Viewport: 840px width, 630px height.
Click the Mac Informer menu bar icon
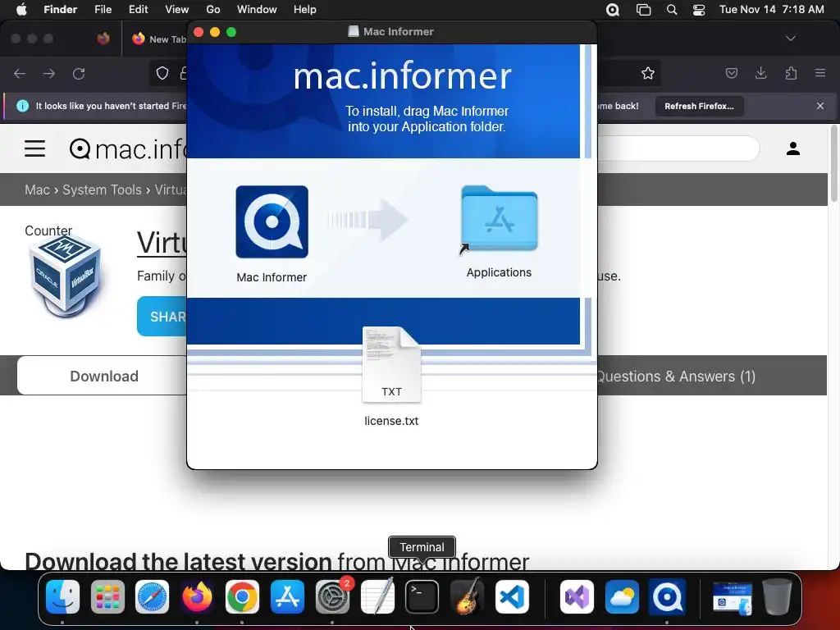click(x=613, y=10)
